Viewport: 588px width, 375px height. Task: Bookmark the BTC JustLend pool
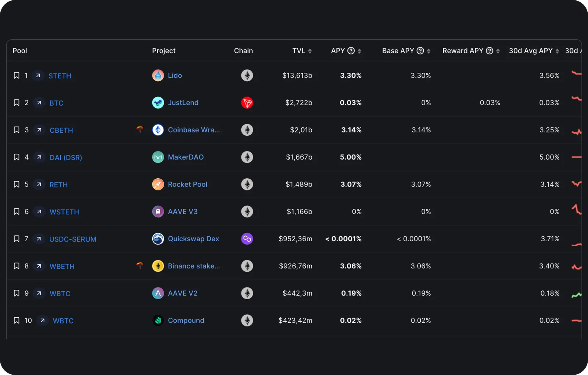pos(17,103)
